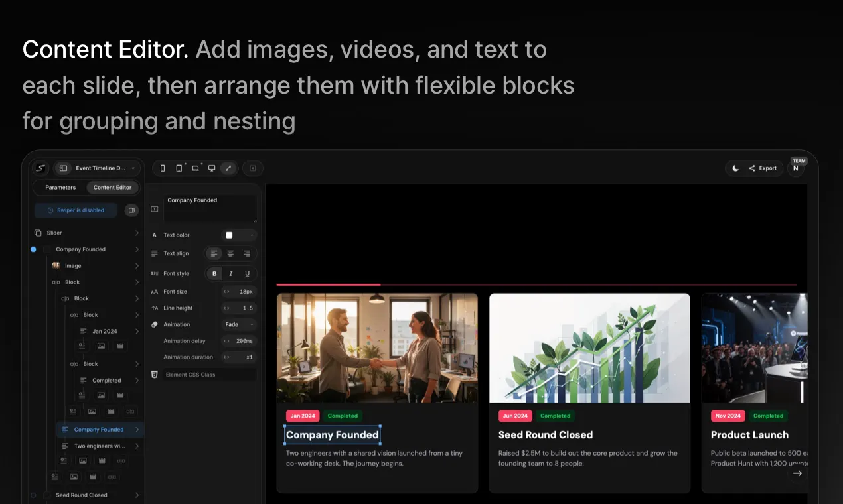Click the Element CSS Class input field

(209, 375)
